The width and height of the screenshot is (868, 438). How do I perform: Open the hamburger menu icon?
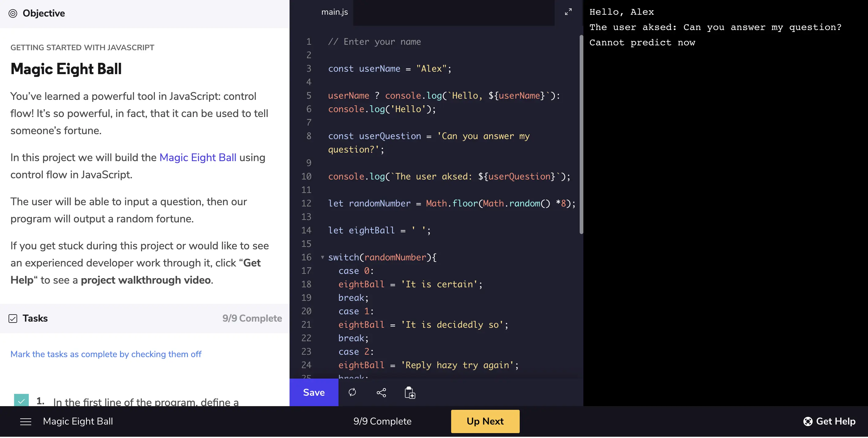(x=26, y=421)
